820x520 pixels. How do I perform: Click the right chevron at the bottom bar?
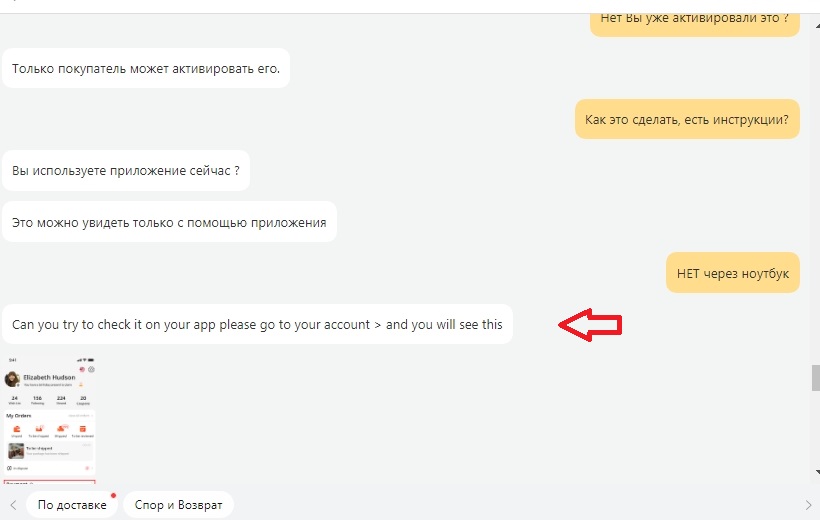(x=808, y=505)
